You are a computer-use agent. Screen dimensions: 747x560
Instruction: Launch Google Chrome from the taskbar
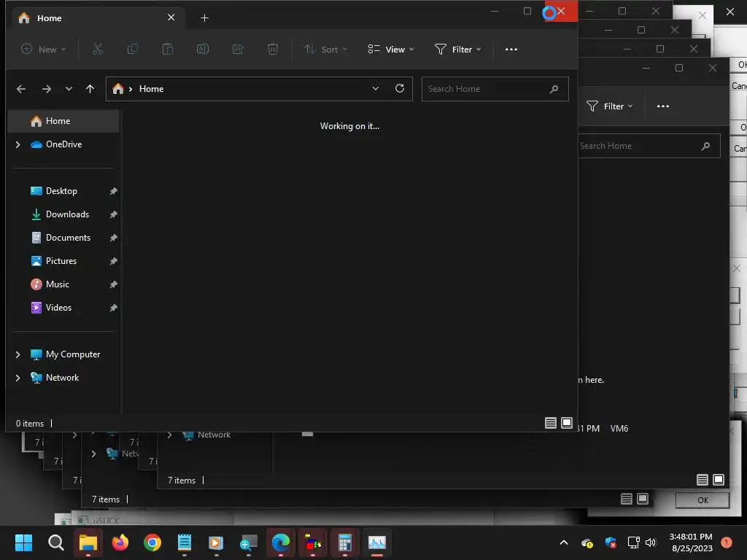pos(152,542)
